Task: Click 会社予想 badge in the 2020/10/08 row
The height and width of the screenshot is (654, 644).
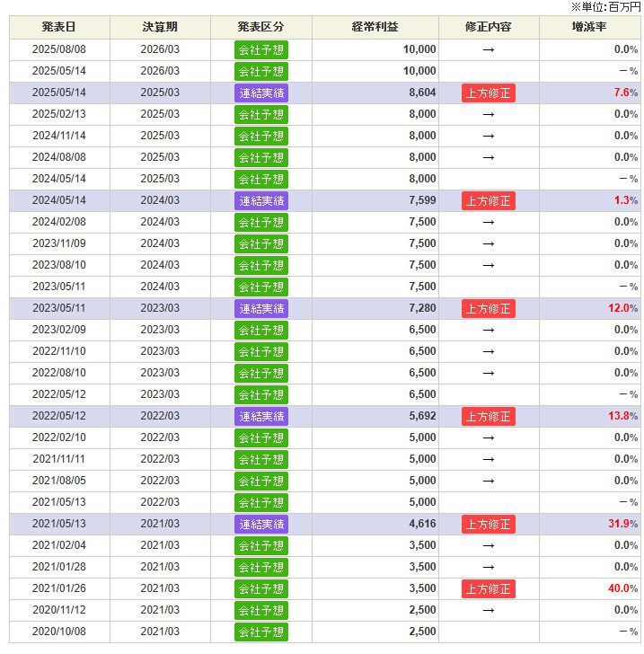Action: (x=261, y=632)
